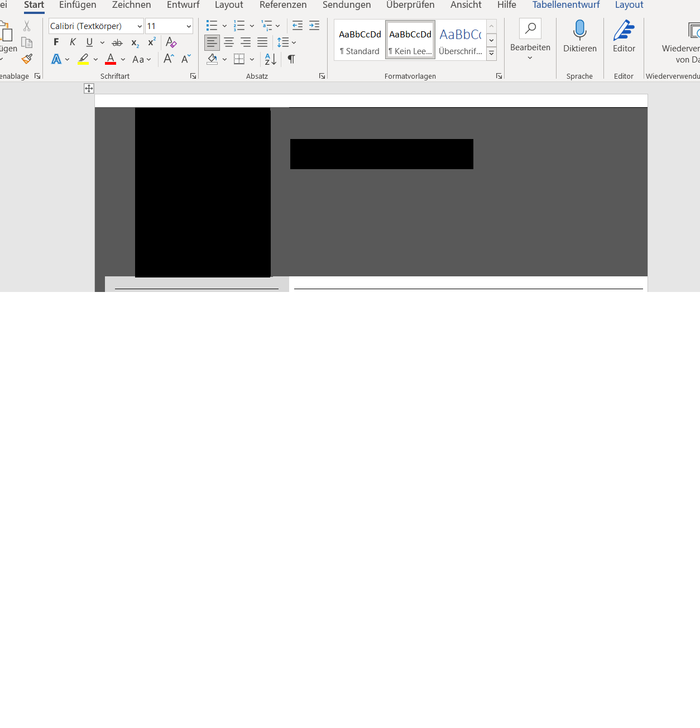Decrease font size icon
The image size is (700, 728).
click(186, 59)
